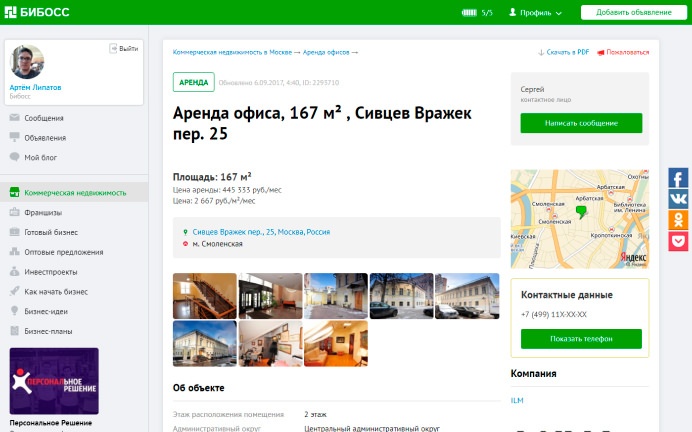Click the green location pin icon by the address
The height and width of the screenshot is (432, 692).
[x=185, y=232]
